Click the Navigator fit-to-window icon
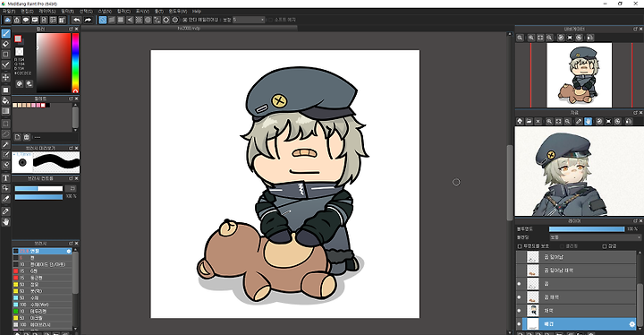 [x=540, y=38]
